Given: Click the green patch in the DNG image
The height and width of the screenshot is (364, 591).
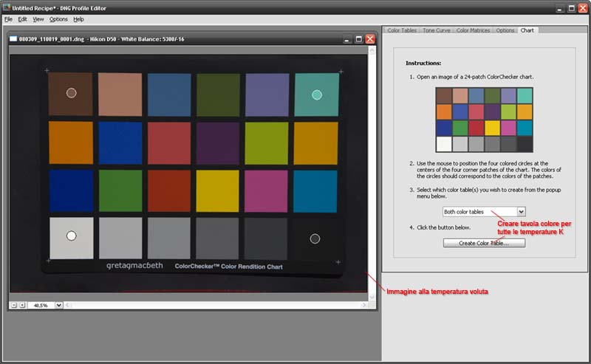Looking at the screenshot, I should [120, 190].
